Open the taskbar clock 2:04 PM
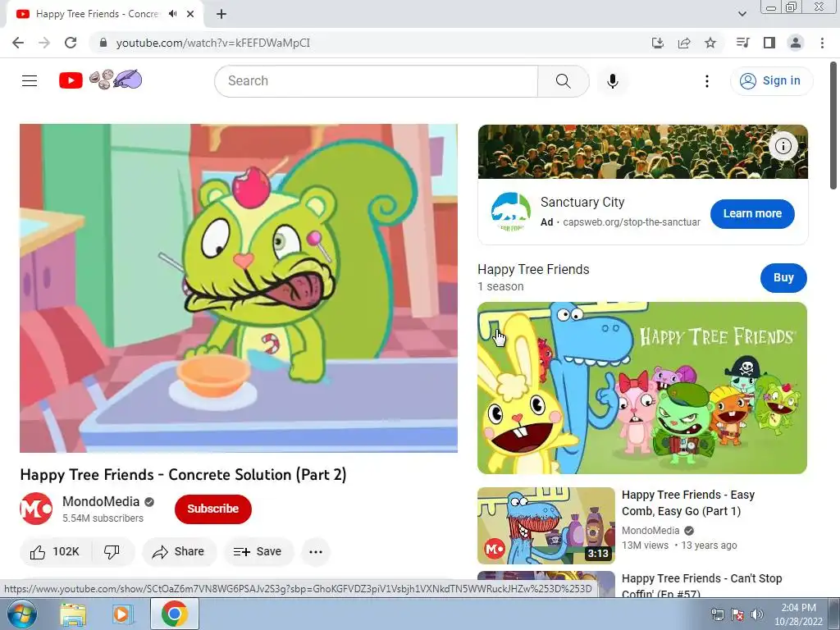The width and height of the screenshot is (840, 630). [798, 614]
